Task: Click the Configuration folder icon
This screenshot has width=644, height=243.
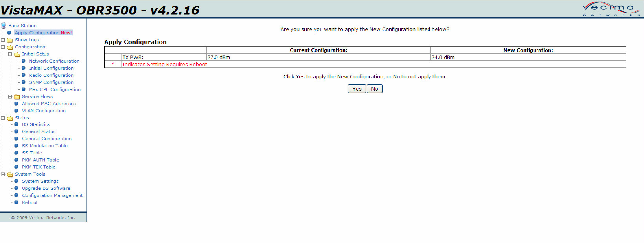Action: (x=10, y=47)
